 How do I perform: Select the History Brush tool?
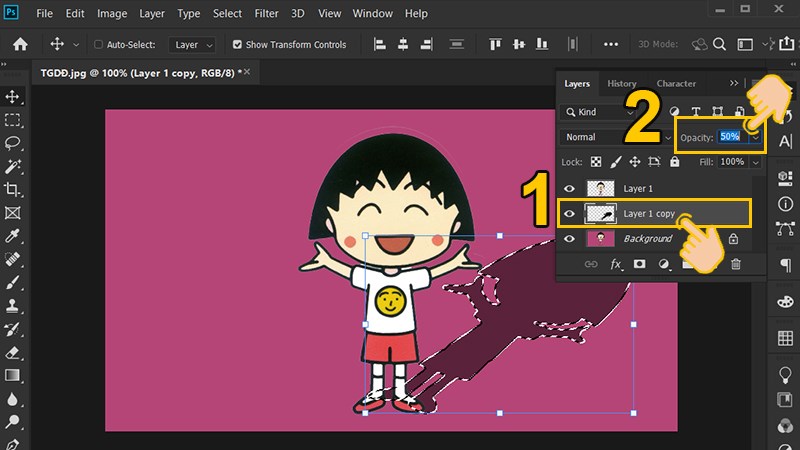(12, 329)
